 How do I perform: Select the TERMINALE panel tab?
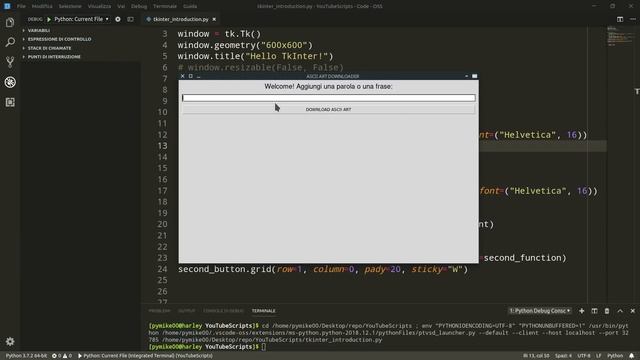pos(264,311)
